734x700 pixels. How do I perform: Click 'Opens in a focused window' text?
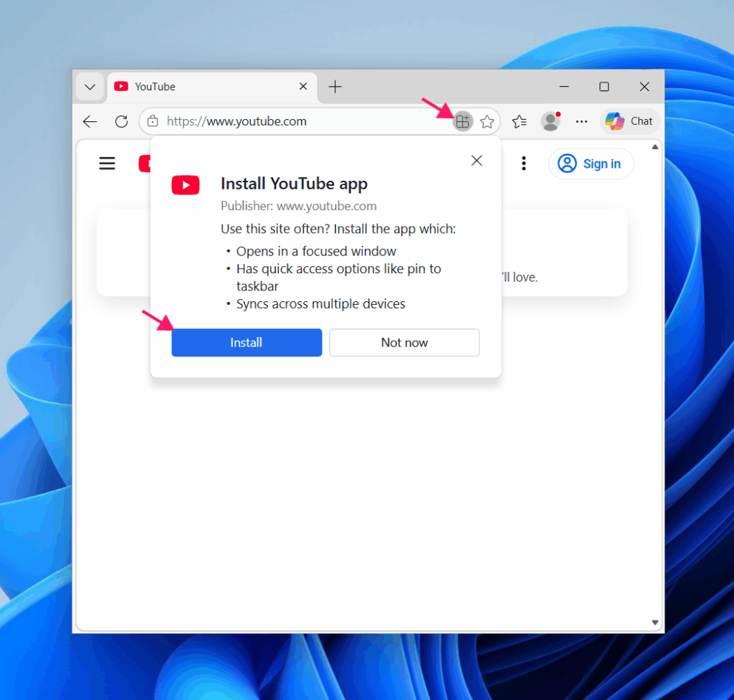(316, 252)
